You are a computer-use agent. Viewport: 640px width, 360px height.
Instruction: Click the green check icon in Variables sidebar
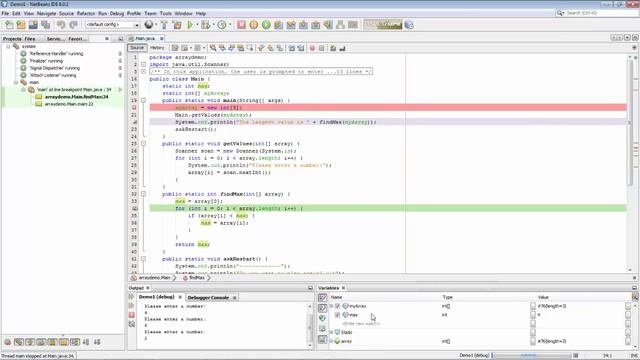pyautogui.click(x=322, y=318)
